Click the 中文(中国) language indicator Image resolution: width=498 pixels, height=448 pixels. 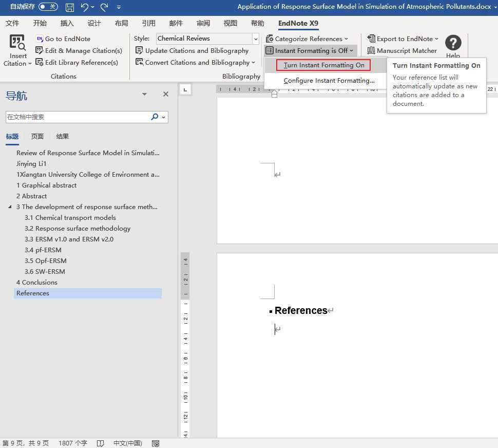point(128,443)
